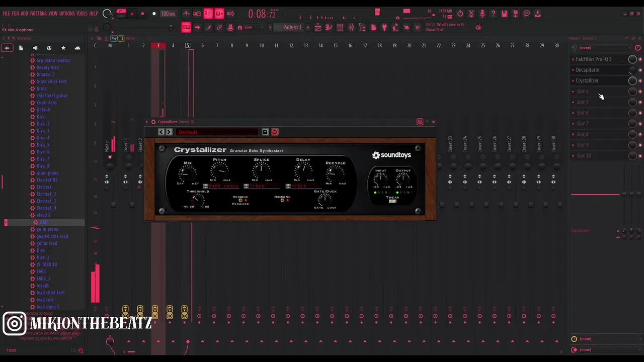Image resolution: width=644 pixels, height=362 pixels.
Task: Click the Tweak button in Crystallizer
Action: (392, 201)
